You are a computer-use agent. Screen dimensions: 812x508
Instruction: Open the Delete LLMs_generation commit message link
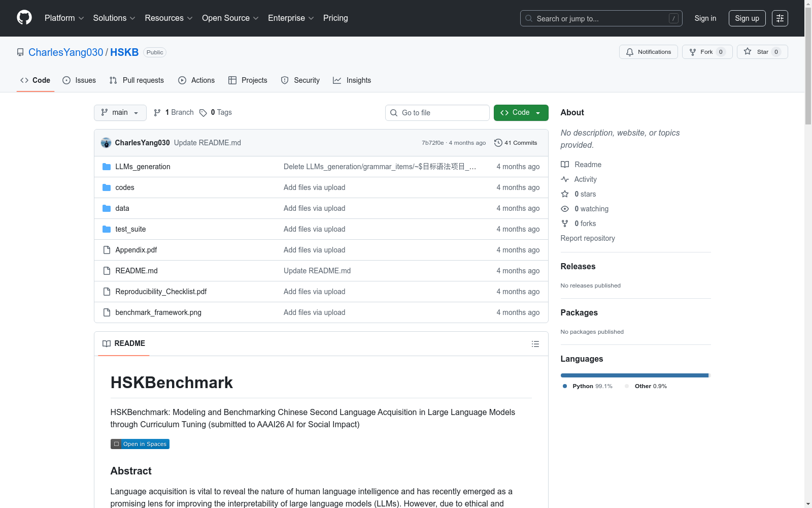coord(380,167)
